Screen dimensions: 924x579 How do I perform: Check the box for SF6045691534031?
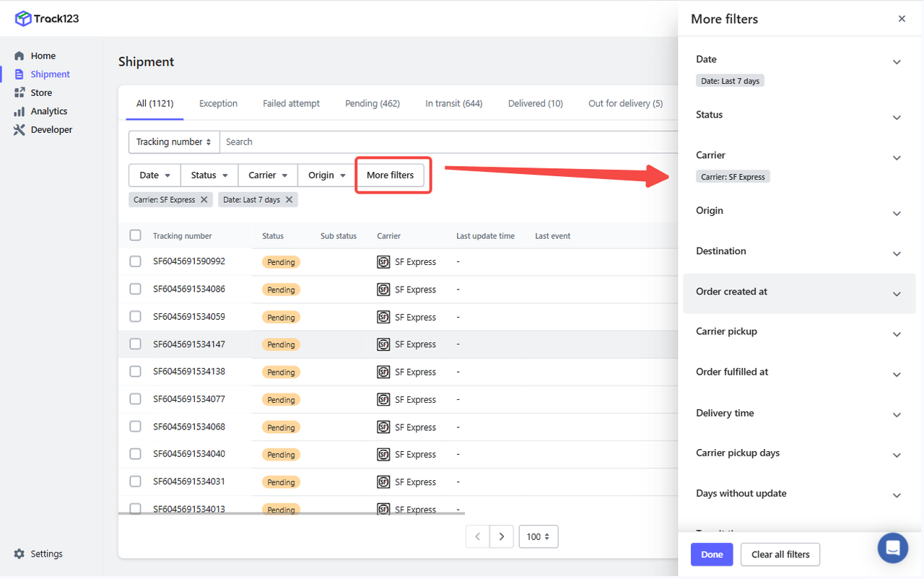coord(135,481)
